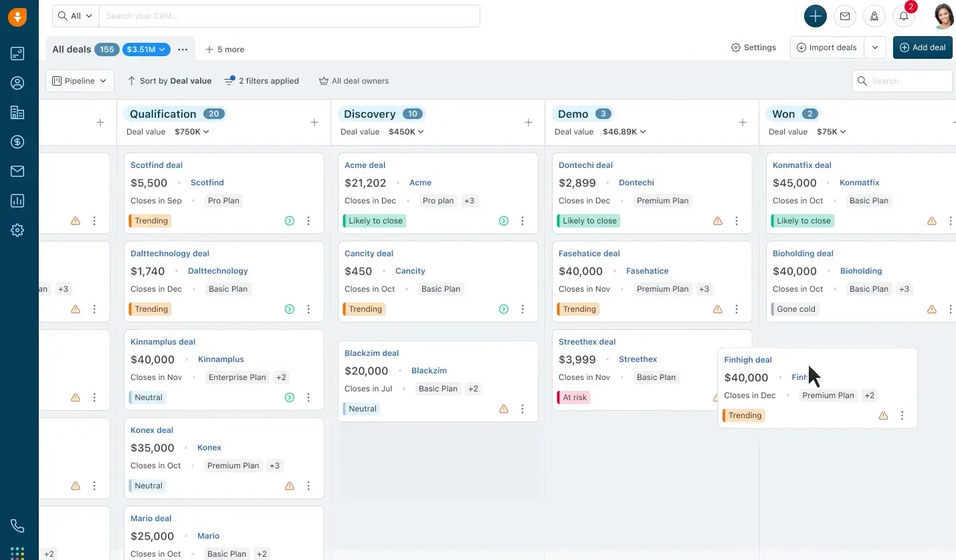This screenshot has height=560, width=956.
Task: Click the green arrow on Scotfind deal card
Action: click(x=290, y=221)
